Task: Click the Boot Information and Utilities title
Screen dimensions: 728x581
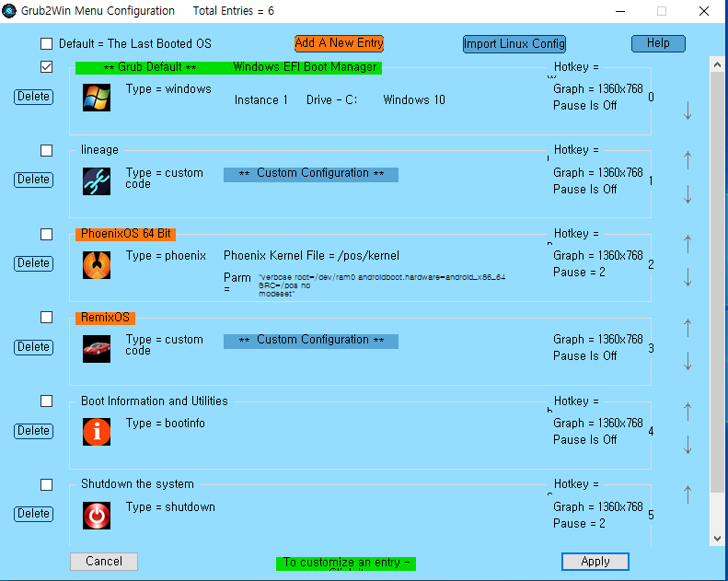Action: coord(154,401)
